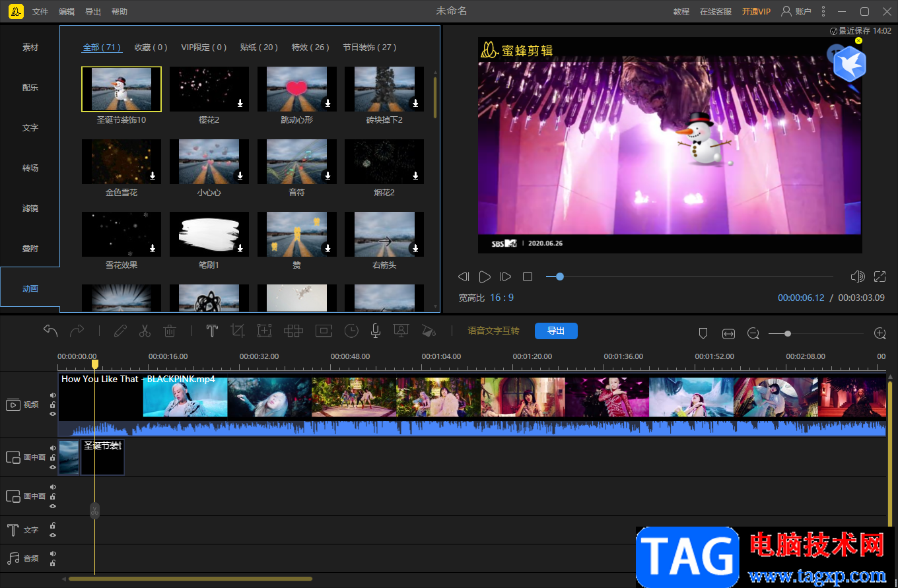Start voiceover with microphone icon

(376, 331)
